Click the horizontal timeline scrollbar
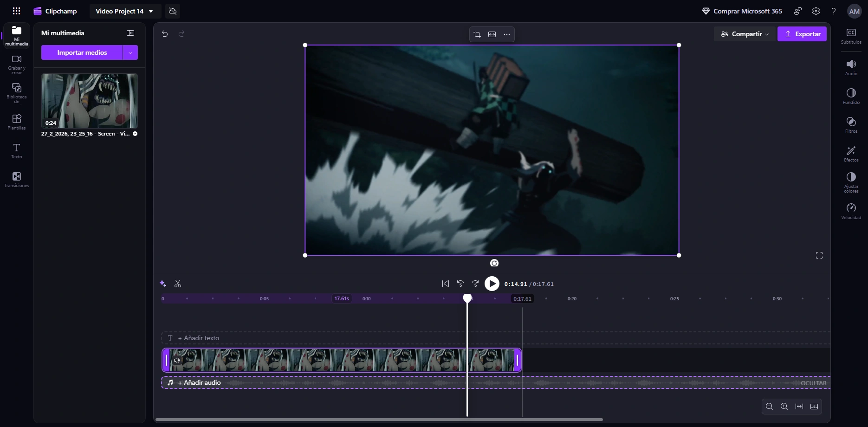 pyautogui.click(x=379, y=420)
